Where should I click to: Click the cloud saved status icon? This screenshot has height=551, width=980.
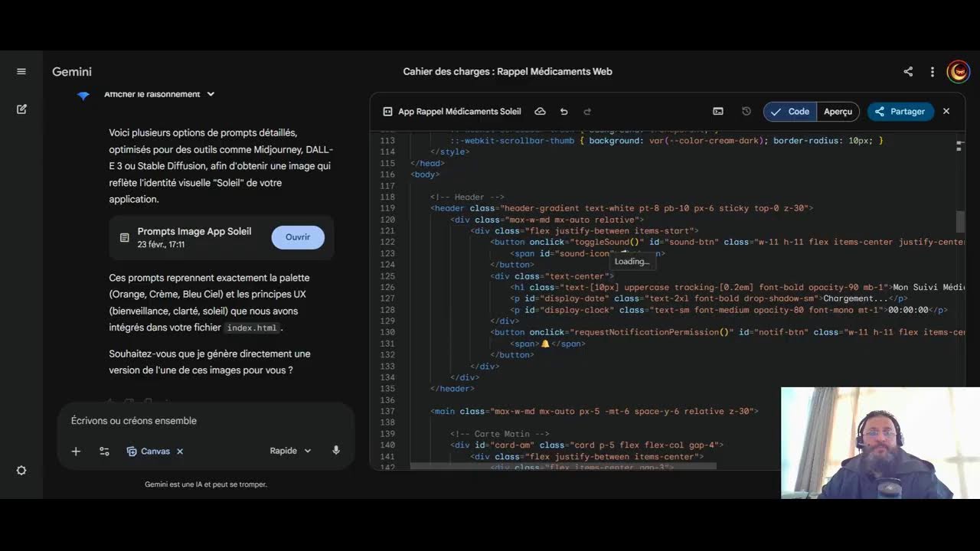540,111
